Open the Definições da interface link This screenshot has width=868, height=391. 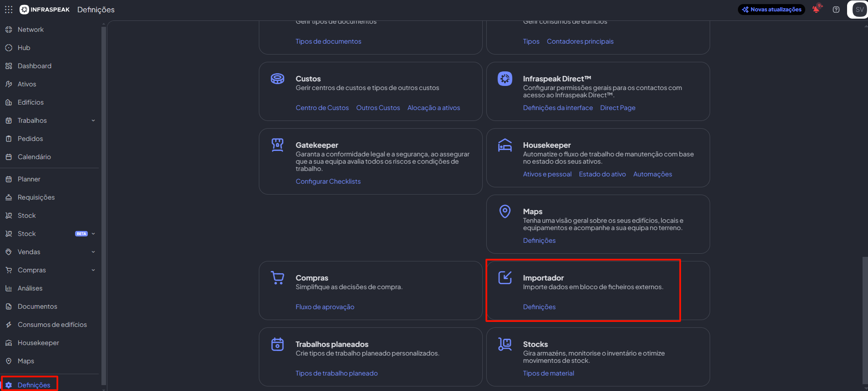(x=558, y=108)
